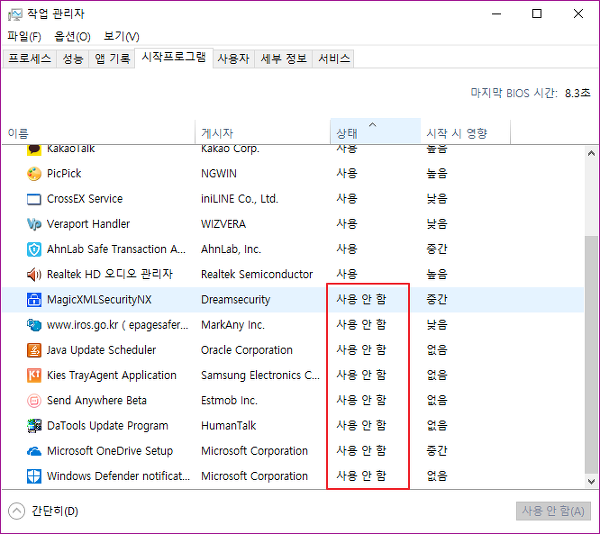The width and height of the screenshot is (600, 534).
Task: Click the scrollbar up arrow
Action: 591,153
